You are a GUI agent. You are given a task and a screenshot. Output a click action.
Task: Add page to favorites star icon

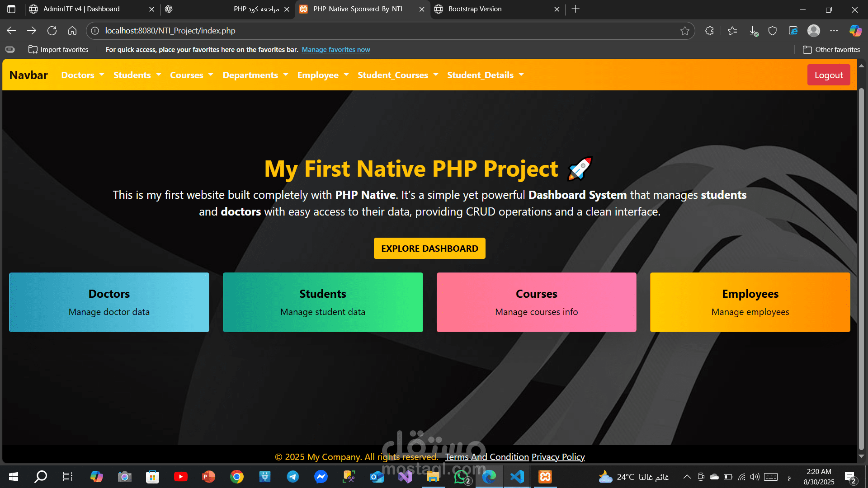(685, 31)
